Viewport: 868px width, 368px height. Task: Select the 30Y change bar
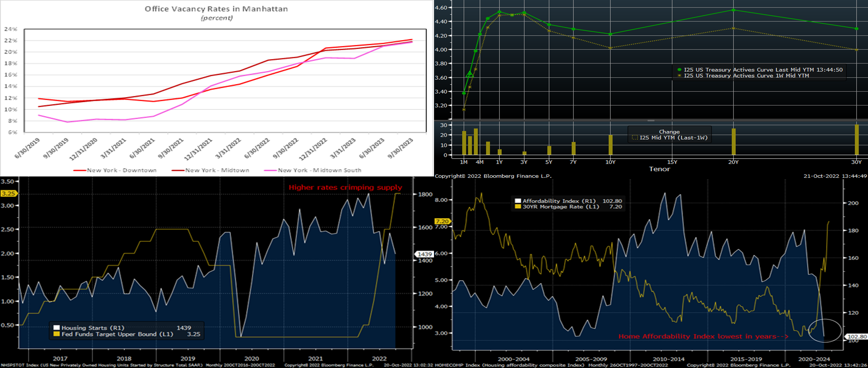coord(856,140)
